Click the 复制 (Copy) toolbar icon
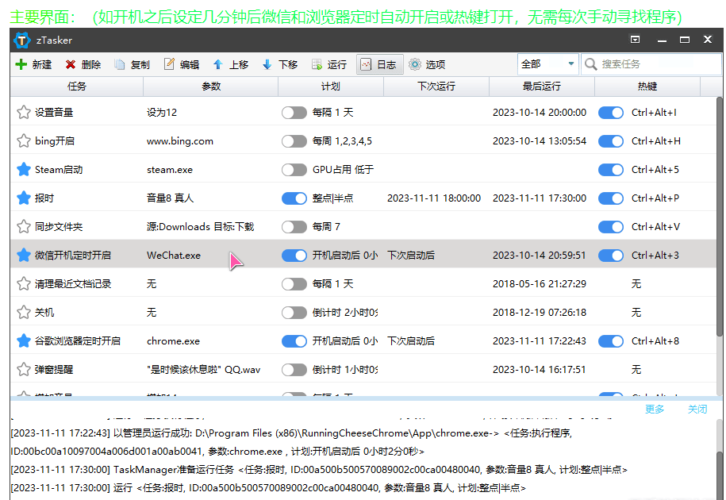 (120, 64)
